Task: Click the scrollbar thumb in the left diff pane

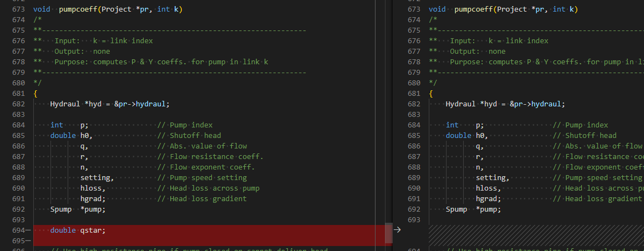Action: coord(388,234)
